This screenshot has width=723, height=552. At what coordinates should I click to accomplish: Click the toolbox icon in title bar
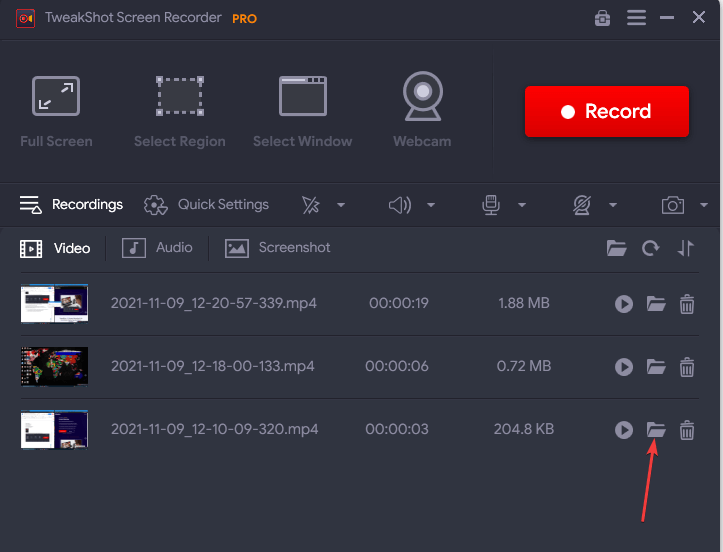coord(602,18)
